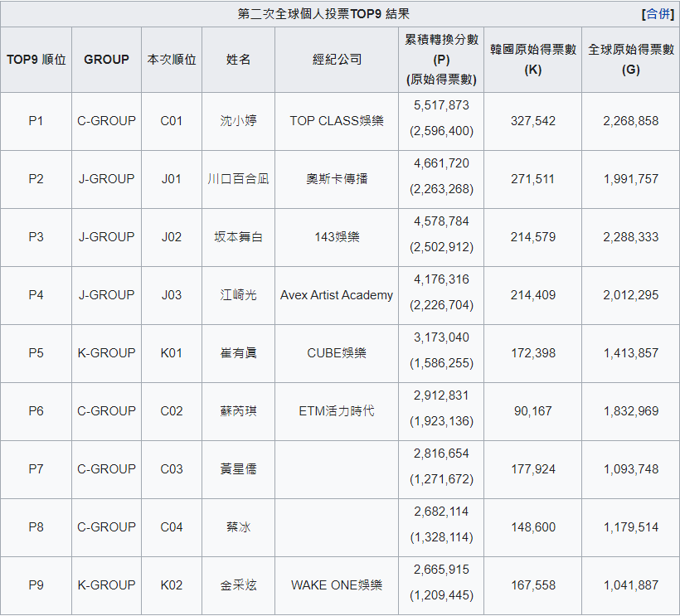Click global votes value 1,041,887
The height and width of the screenshot is (616, 680).
[631, 585]
